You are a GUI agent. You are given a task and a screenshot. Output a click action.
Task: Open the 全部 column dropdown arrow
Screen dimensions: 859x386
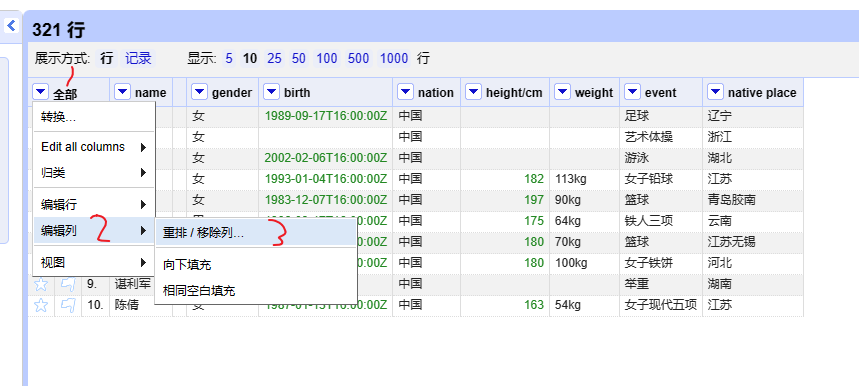[41, 92]
